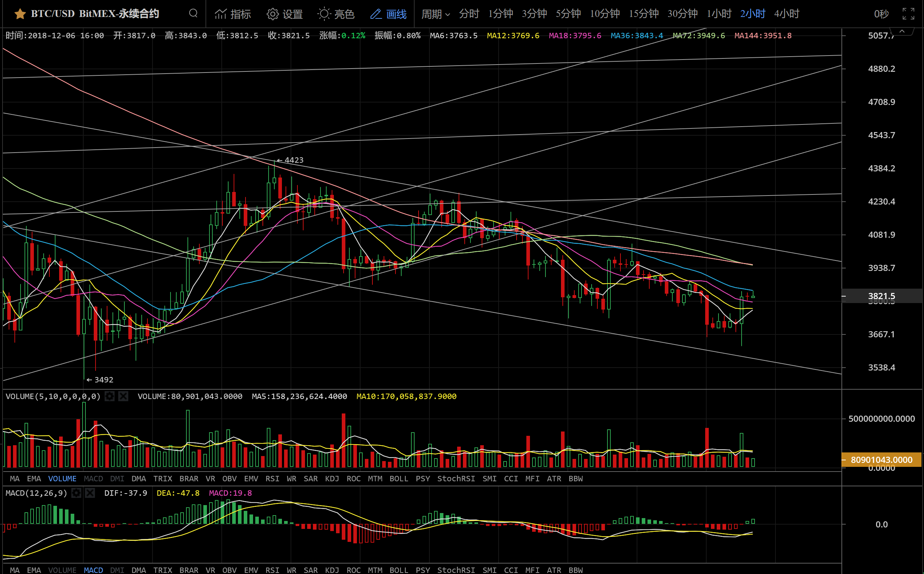Select MA in the volume panel's indicator row
Screen dimensions: 924x574
click(15, 479)
